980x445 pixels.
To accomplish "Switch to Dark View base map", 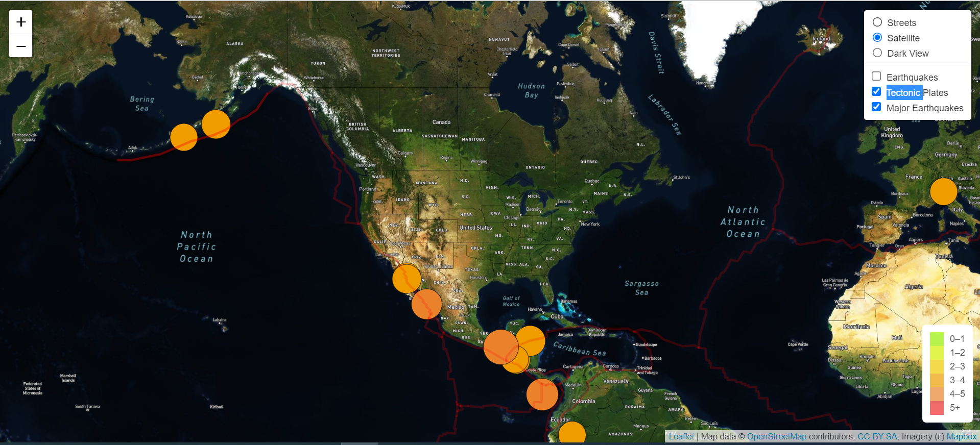I will coord(877,53).
